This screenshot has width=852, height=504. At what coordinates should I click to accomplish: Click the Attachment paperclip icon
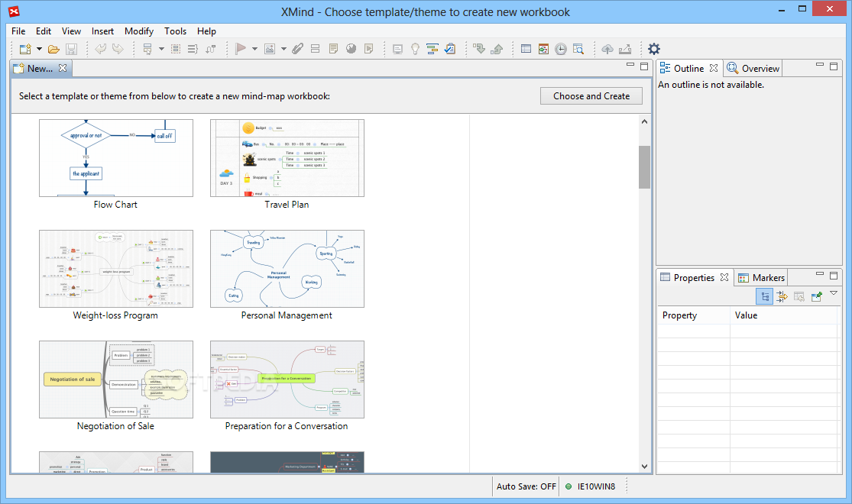click(297, 49)
